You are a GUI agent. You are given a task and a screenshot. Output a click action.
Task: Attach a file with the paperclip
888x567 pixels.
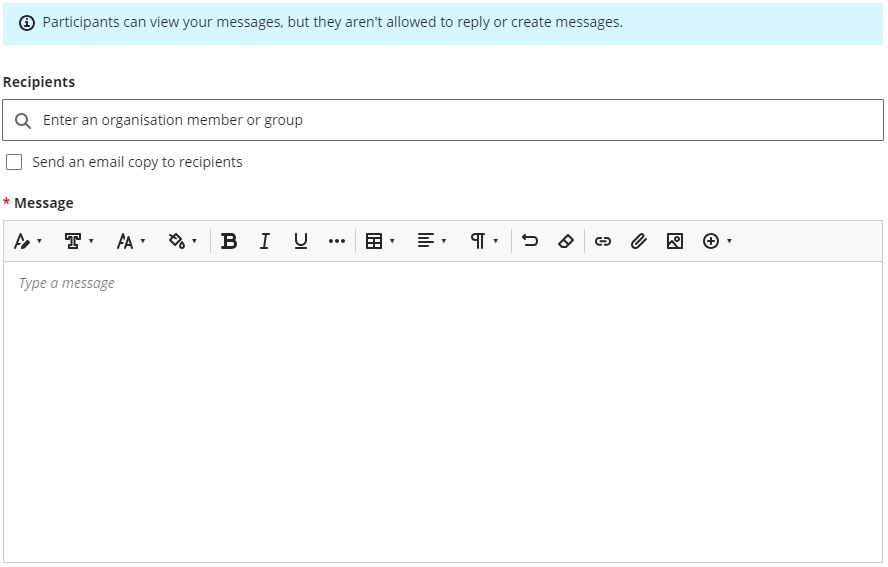[639, 241]
